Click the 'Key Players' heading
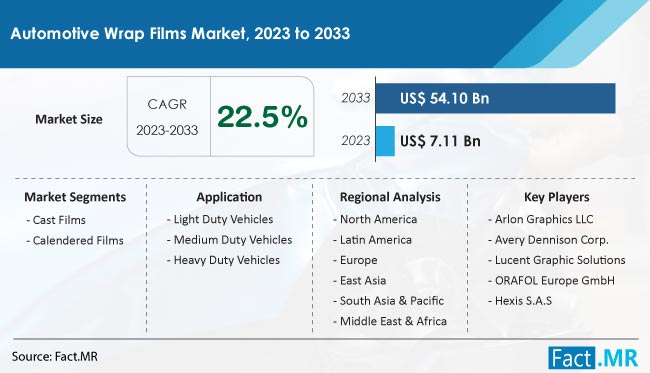This screenshot has width=650, height=373. (557, 197)
